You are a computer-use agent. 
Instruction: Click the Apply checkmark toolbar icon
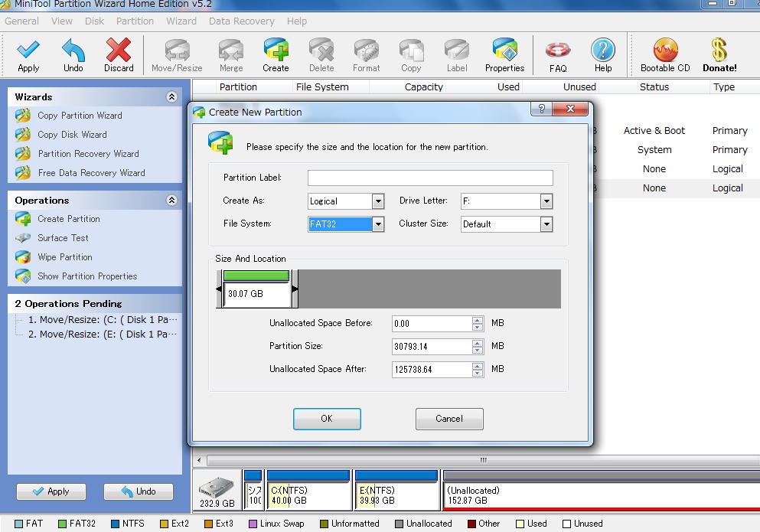(x=28, y=55)
